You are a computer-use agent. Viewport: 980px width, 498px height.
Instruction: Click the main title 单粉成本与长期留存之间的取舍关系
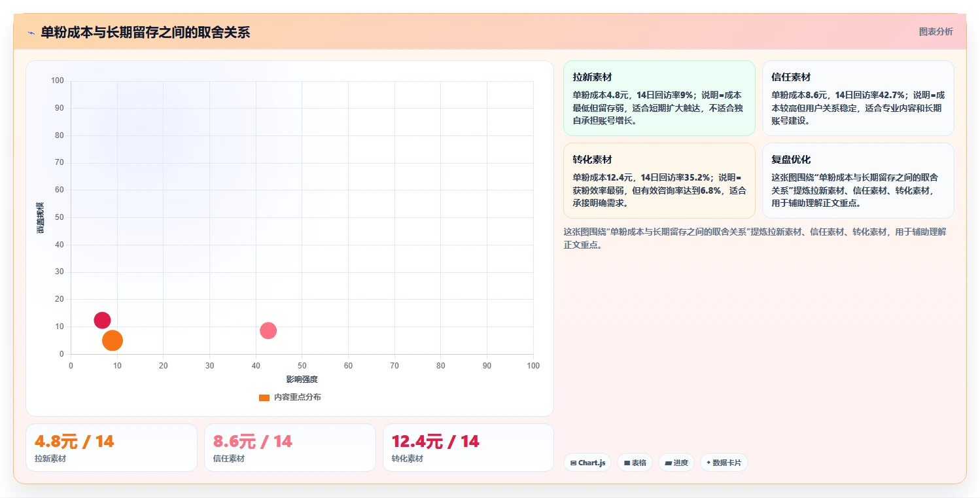[145, 33]
